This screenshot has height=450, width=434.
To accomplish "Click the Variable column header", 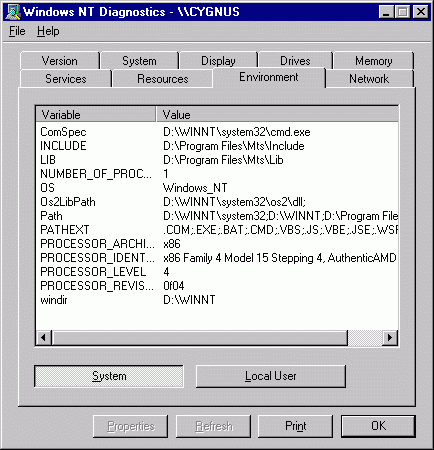I will pyautogui.click(x=96, y=115).
